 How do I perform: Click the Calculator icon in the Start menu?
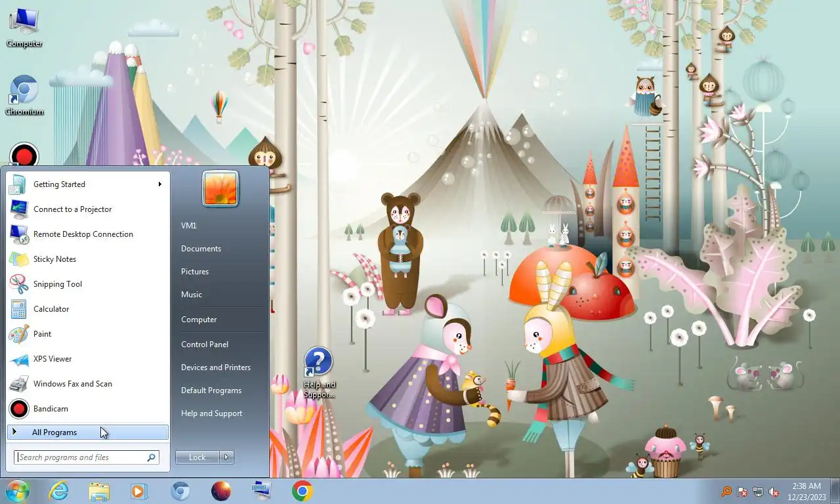18,309
